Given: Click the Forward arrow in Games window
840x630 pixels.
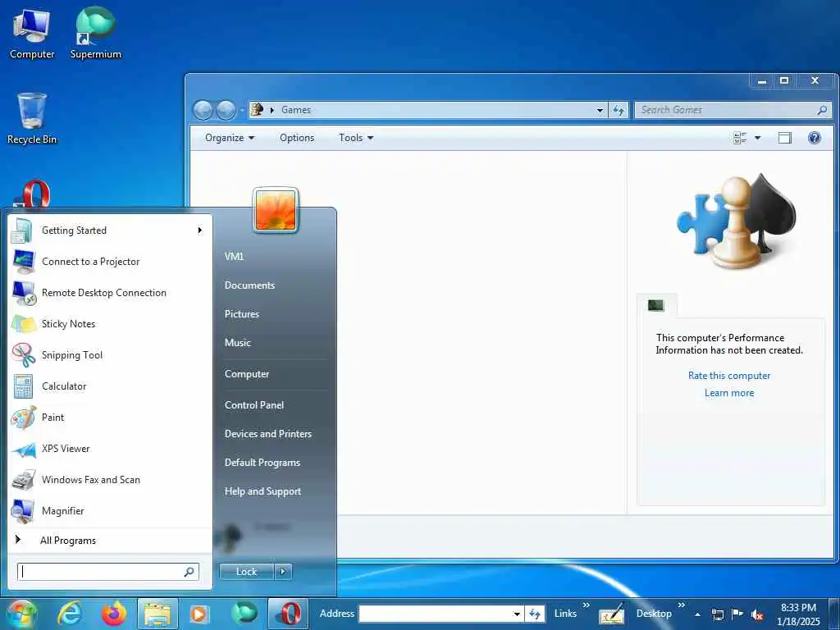Looking at the screenshot, I should coord(226,110).
